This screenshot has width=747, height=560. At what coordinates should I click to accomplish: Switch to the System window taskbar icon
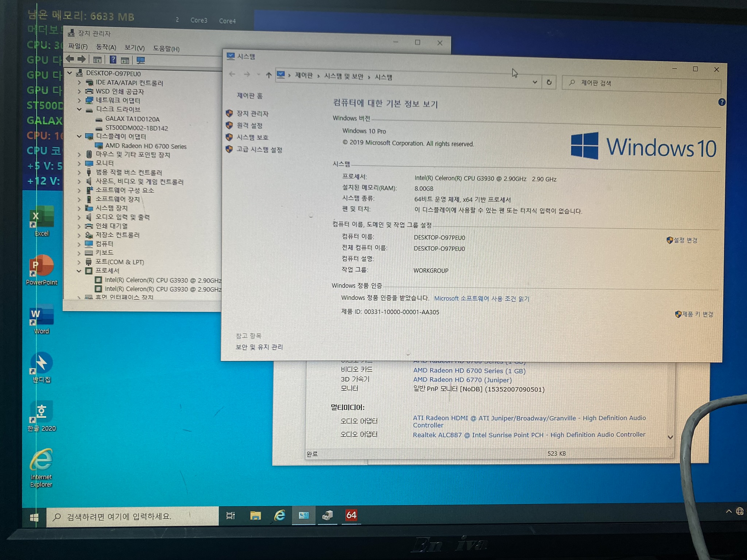(x=304, y=515)
